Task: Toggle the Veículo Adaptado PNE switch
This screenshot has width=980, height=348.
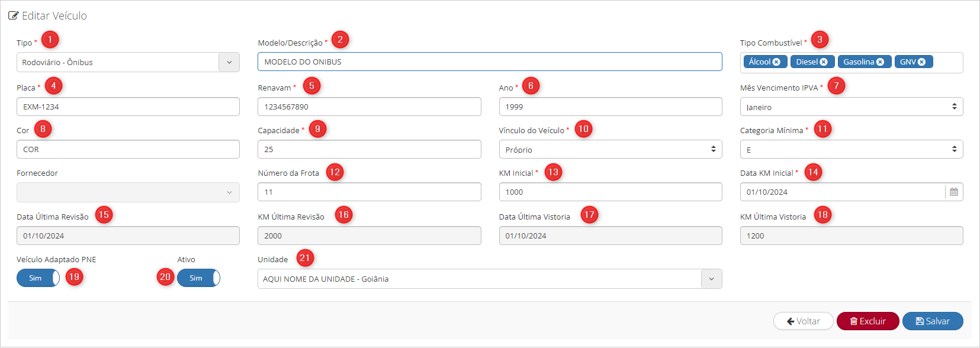Action: tap(38, 278)
